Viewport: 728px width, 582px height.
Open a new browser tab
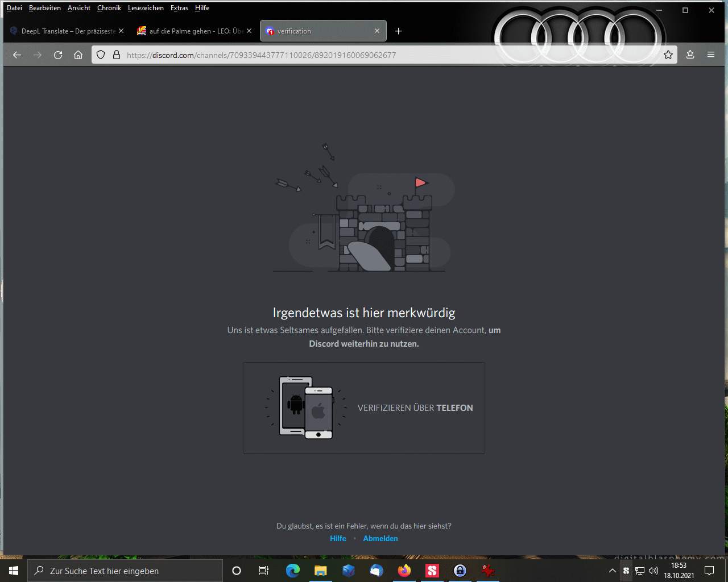pyautogui.click(x=399, y=31)
